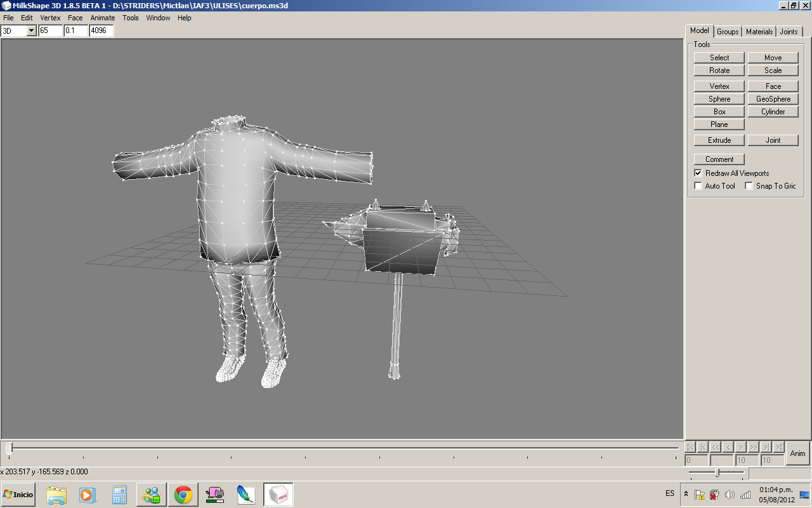Click the fast forward (>>) animation button

[x=754, y=447]
